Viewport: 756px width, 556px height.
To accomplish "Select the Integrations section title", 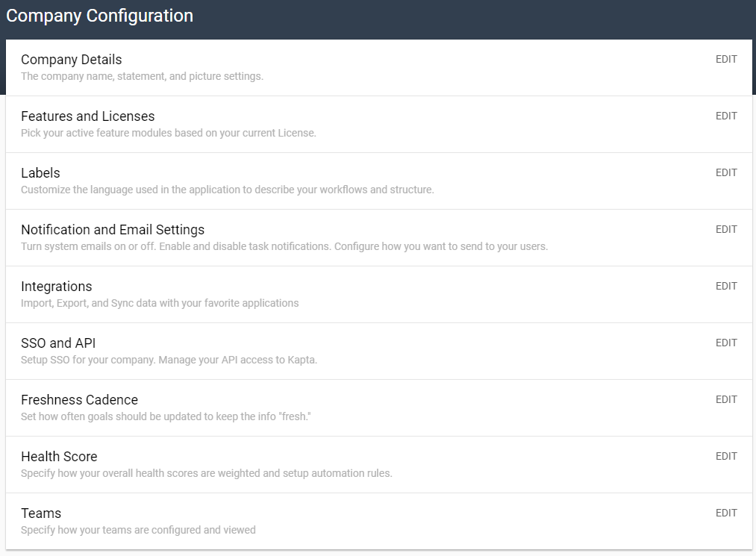I will pyautogui.click(x=56, y=287).
